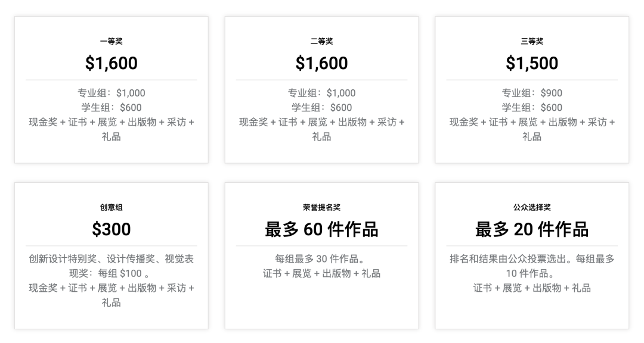Click 专业组: $900 text in third prize
644x343 pixels.
click(x=532, y=93)
